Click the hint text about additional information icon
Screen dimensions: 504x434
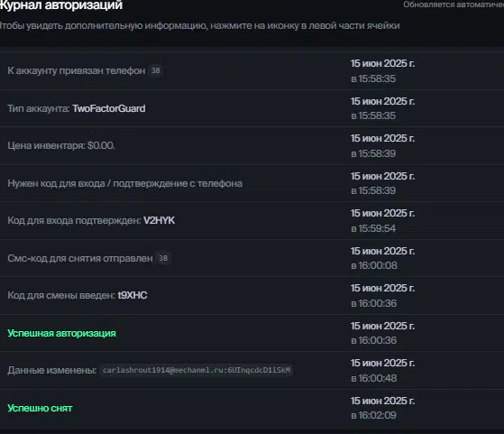(x=199, y=25)
